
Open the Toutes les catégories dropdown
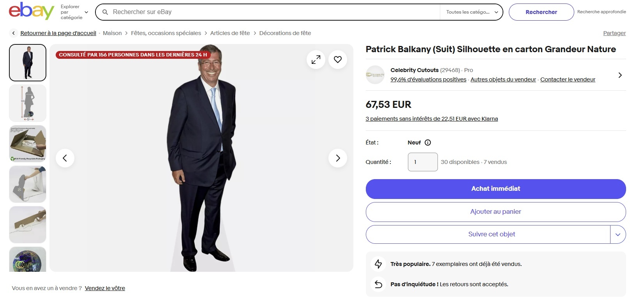click(472, 12)
